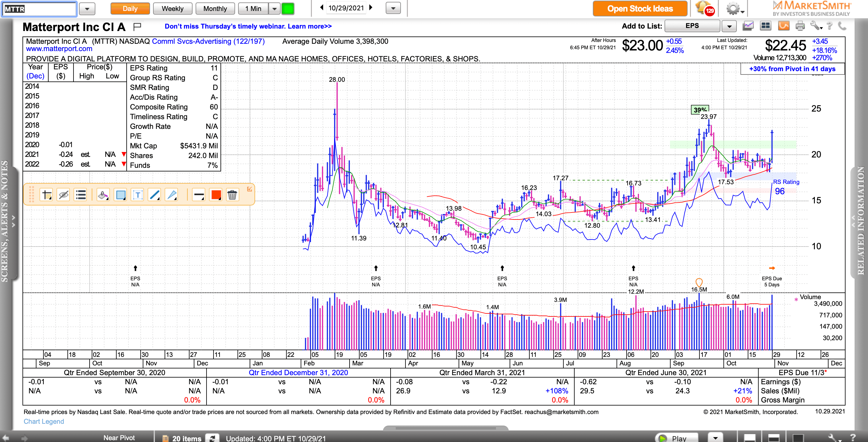Open the four-pane multi-chart view icon
The image size is (868, 442).
(x=766, y=26)
